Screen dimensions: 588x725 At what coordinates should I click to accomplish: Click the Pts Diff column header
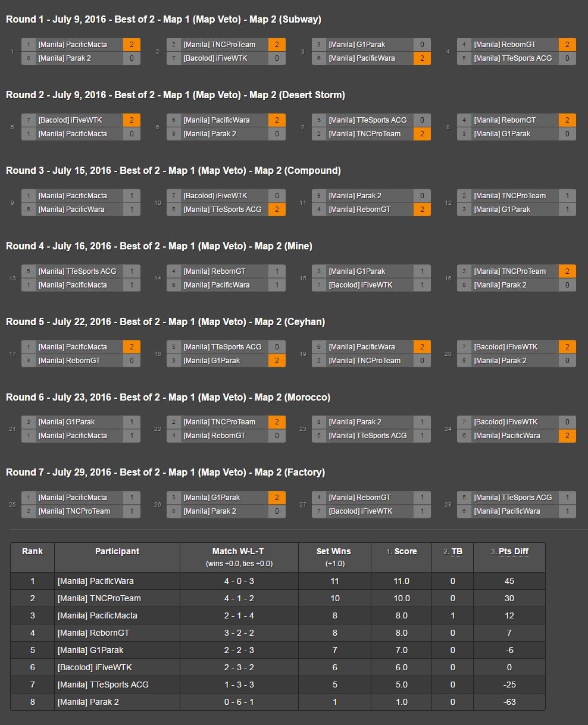pyautogui.click(x=513, y=552)
